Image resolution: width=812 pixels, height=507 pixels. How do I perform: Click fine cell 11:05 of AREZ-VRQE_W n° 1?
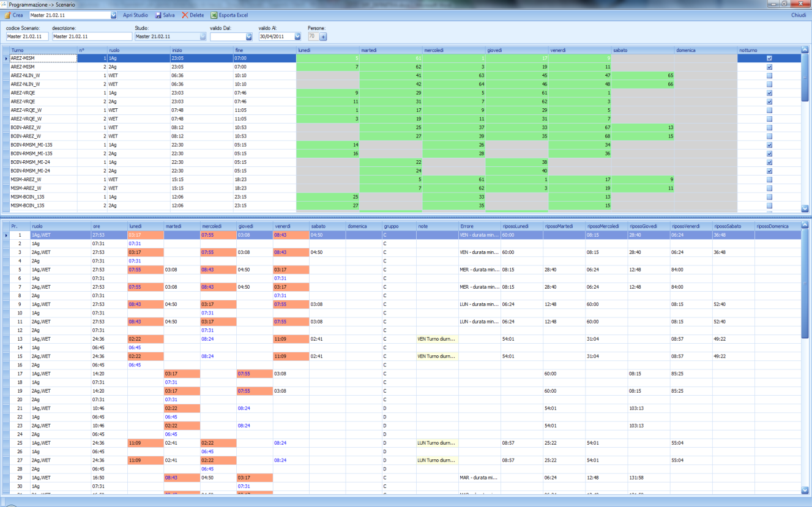[x=265, y=110]
